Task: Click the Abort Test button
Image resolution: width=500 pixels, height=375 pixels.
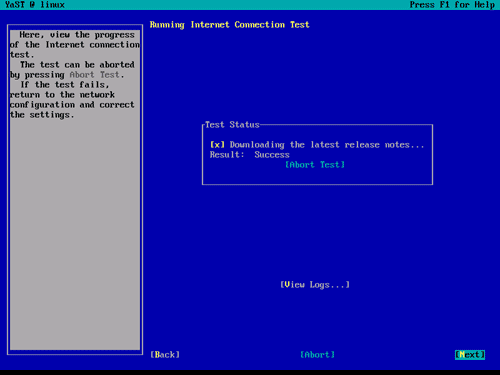Action: [x=315, y=165]
